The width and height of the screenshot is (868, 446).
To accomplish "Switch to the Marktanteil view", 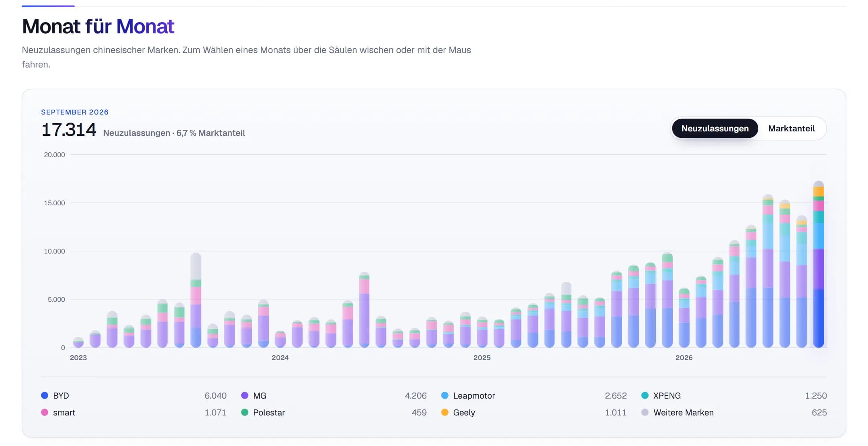I will [791, 129].
